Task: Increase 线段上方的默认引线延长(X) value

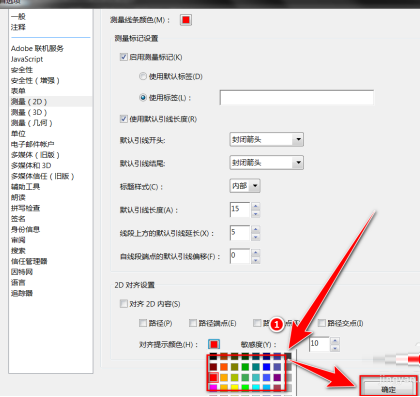Action: pyautogui.click(x=256, y=229)
